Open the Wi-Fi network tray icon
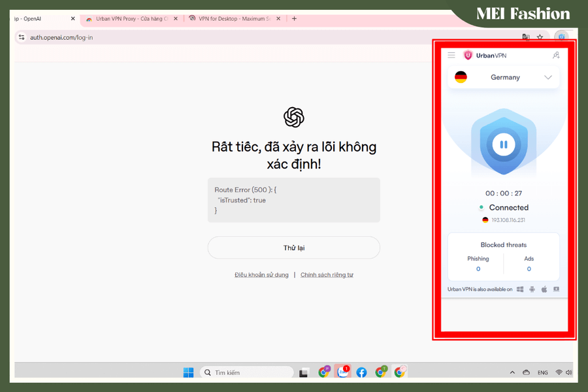 pos(559,372)
